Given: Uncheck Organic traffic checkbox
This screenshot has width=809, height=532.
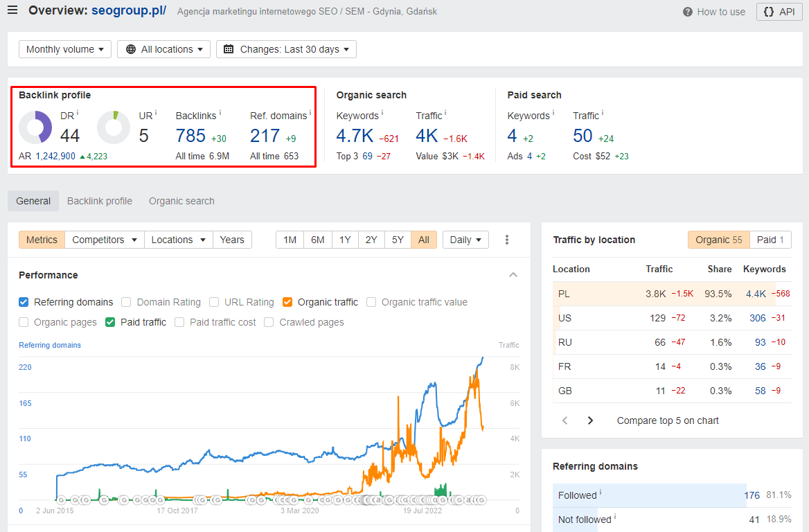Looking at the screenshot, I should tap(287, 303).
